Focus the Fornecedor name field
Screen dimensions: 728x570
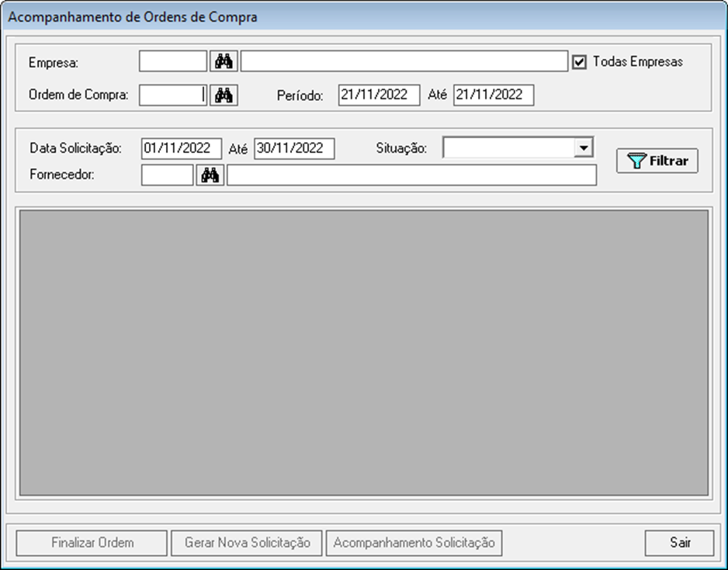tap(412, 176)
